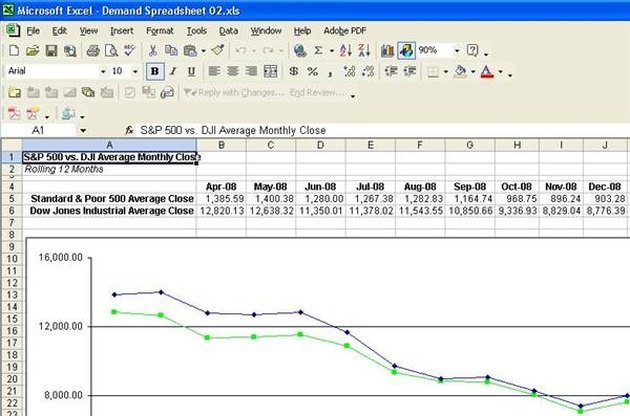Image resolution: width=630 pixels, height=416 pixels.
Task: Click the Insert Function fx button
Action: 129,130
